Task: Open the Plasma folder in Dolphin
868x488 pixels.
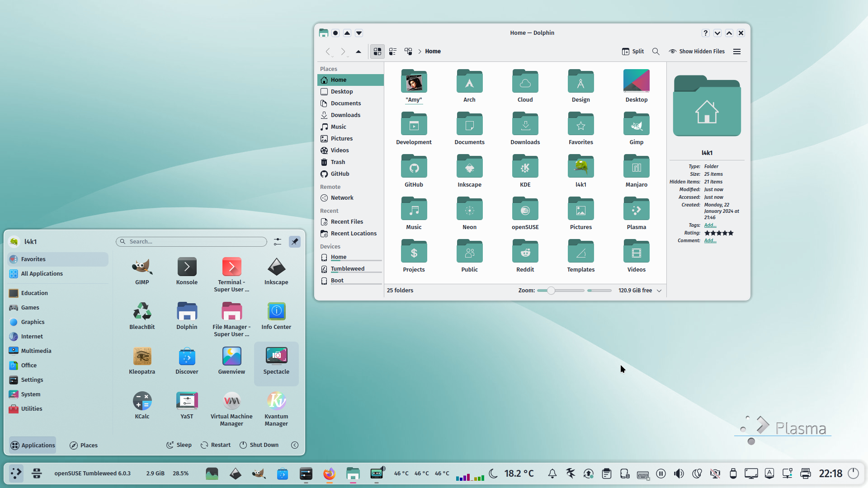Action: [636, 214]
